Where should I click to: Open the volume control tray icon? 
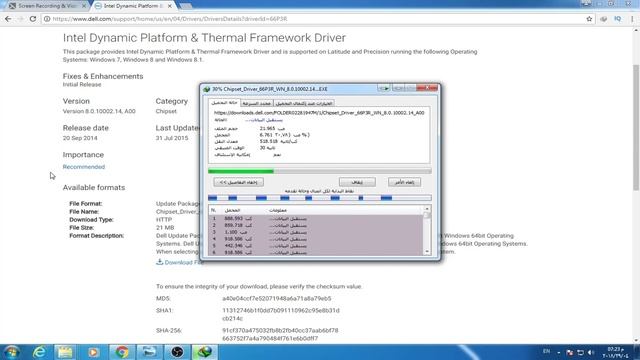[x=591, y=352]
